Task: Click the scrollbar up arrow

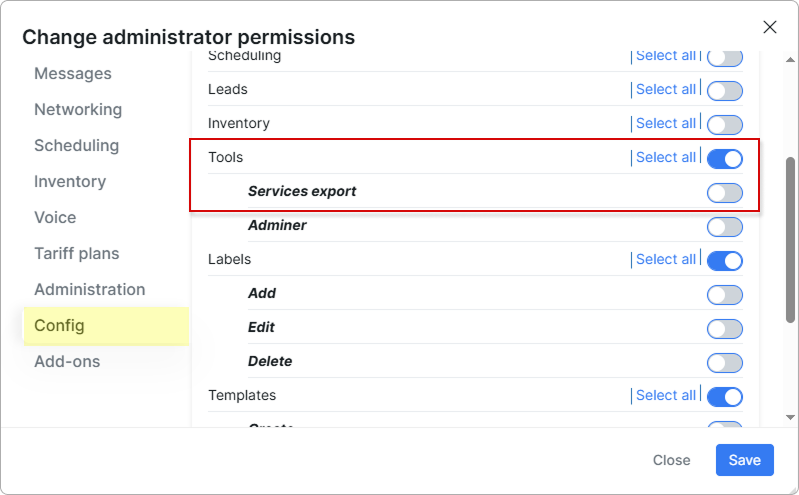Action: [x=790, y=60]
